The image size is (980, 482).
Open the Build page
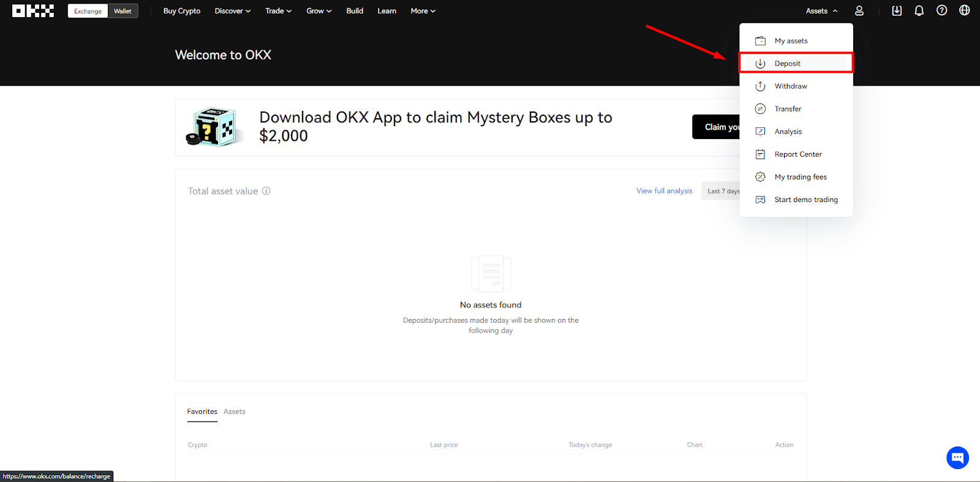(355, 11)
